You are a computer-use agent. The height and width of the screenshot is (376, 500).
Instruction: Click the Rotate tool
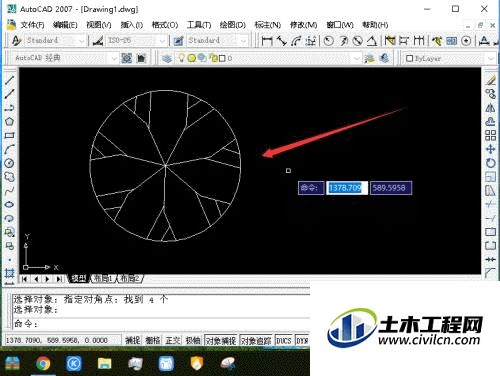click(490, 163)
